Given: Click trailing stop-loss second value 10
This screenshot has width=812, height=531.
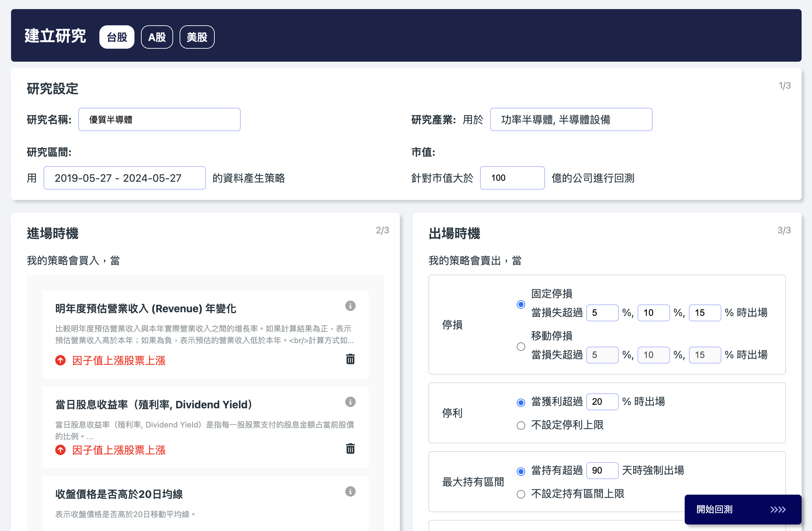Looking at the screenshot, I should [x=653, y=355].
